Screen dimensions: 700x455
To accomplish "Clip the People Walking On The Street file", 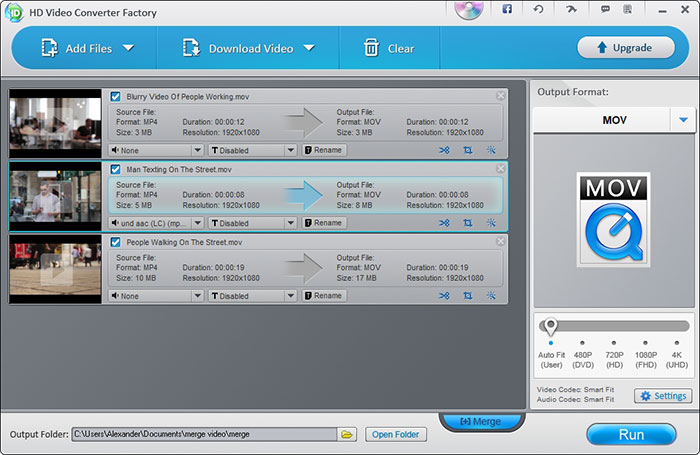I will [444, 296].
